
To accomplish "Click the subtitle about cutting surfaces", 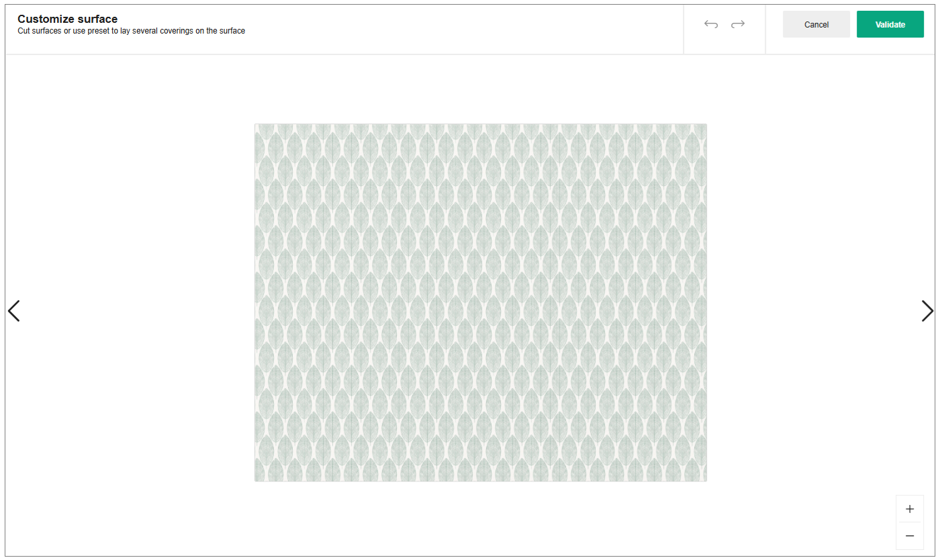I will pyautogui.click(x=132, y=31).
